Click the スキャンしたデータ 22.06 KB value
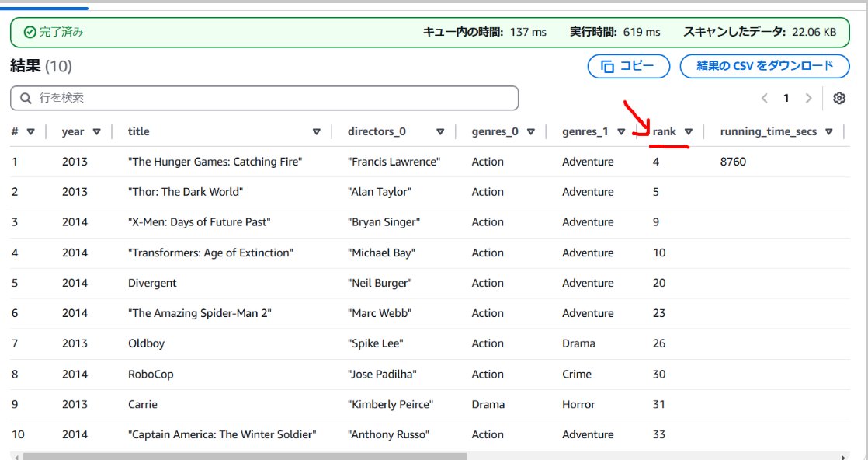The width and height of the screenshot is (868, 460). click(814, 32)
